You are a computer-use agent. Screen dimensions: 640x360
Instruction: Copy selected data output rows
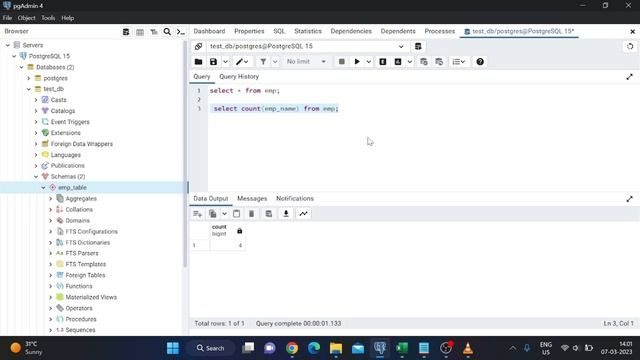click(213, 213)
